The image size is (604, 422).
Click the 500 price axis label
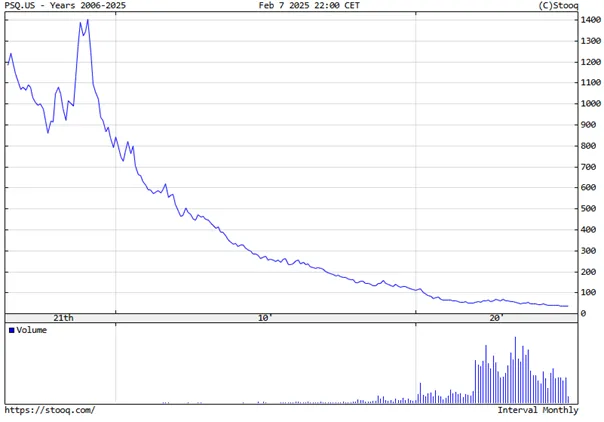pos(589,209)
